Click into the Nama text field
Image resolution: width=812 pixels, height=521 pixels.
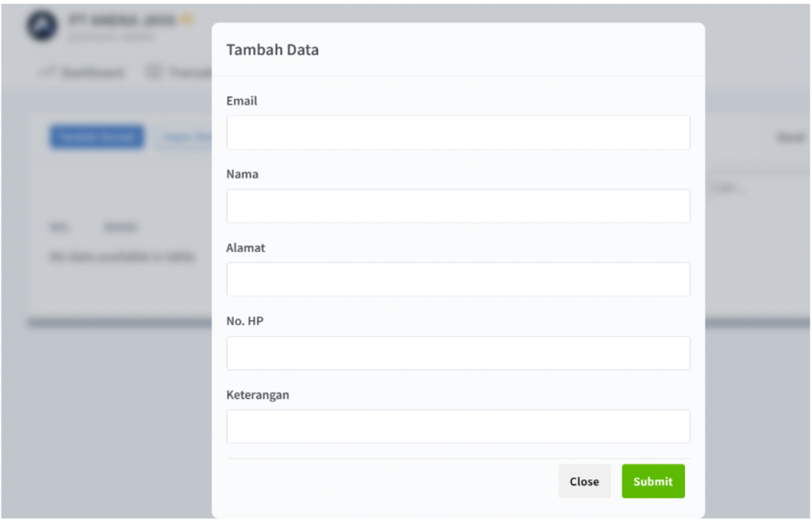458,206
